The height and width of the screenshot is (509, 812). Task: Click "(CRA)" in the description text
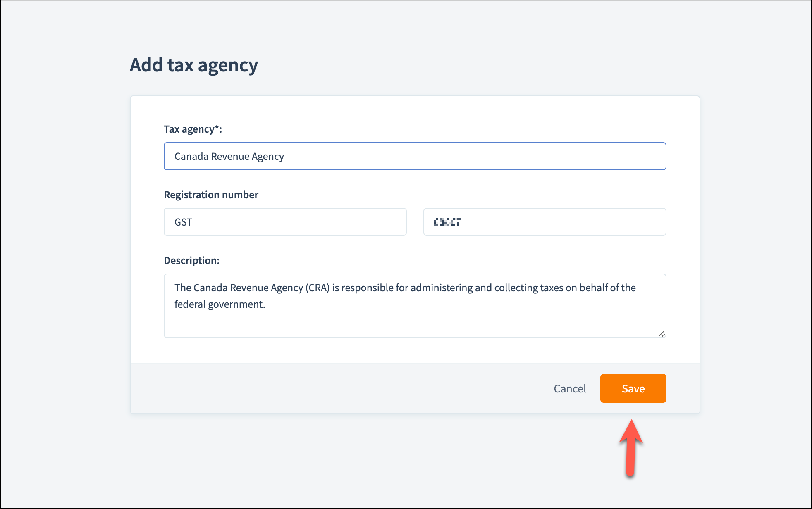coord(318,288)
